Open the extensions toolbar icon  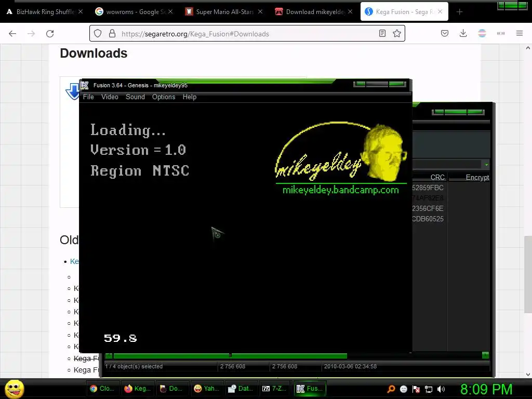coord(501,33)
